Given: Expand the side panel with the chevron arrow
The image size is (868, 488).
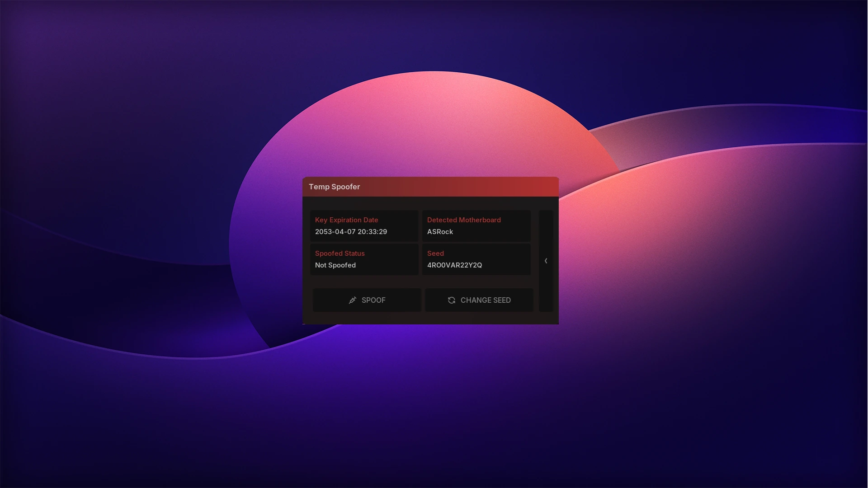Looking at the screenshot, I should point(546,261).
